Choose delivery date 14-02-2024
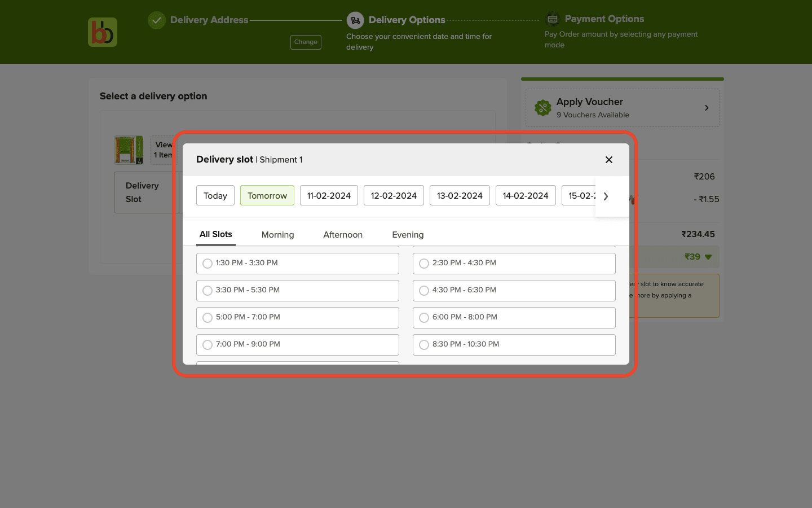This screenshot has width=812, height=508. click(526, 195)
